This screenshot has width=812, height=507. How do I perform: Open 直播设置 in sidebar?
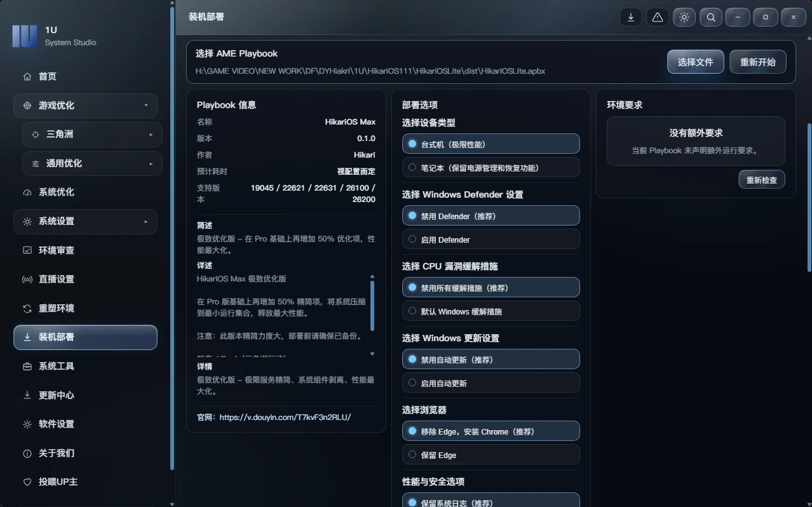click(85, 280)
